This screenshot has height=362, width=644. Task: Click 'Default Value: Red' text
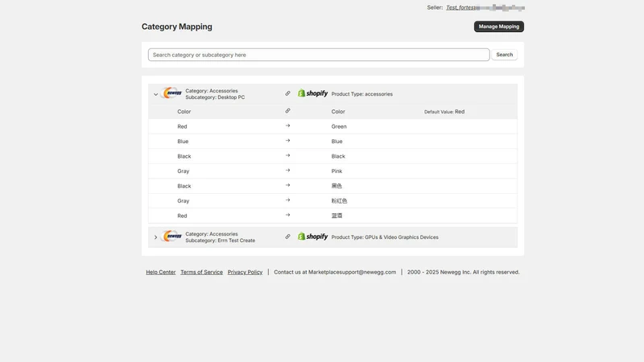444,112
